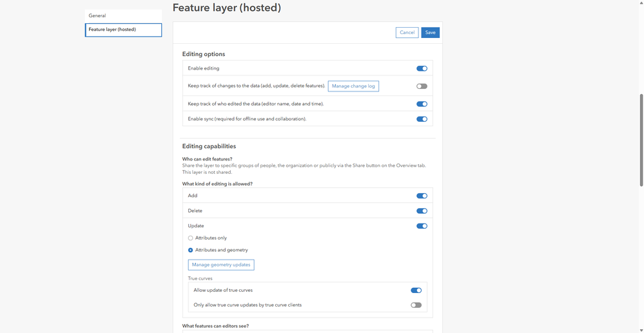Turn on the track changes to data switch
Image resolution: width=644 pixels, height=333 pixels.
[x=422, y=86]
